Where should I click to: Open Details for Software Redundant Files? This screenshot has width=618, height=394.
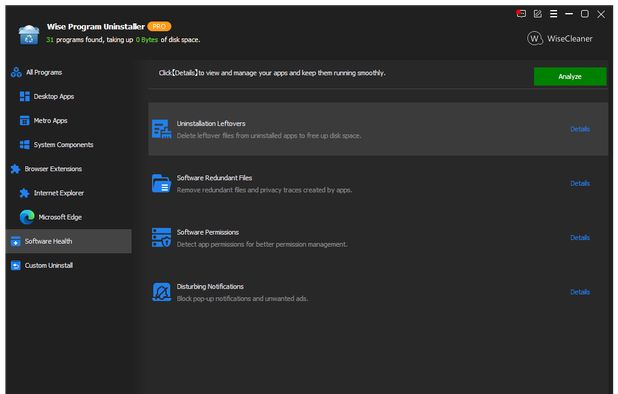pos(580,184)
